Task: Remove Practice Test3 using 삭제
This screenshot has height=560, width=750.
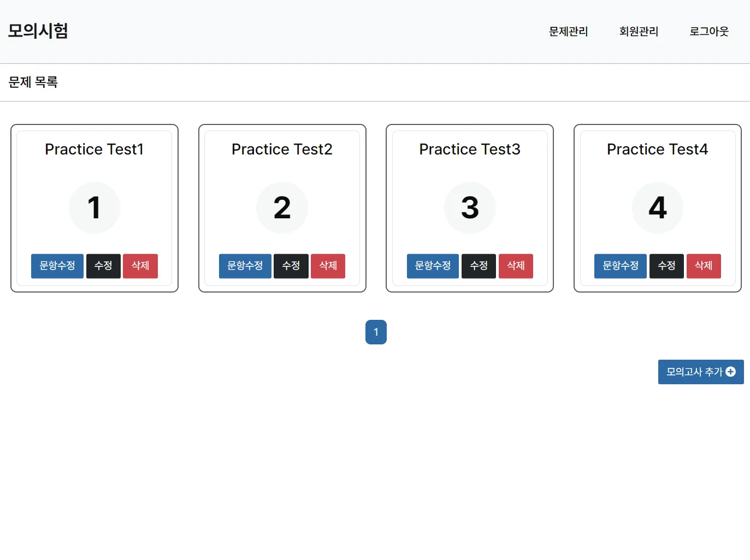Action: pos(516,266)
